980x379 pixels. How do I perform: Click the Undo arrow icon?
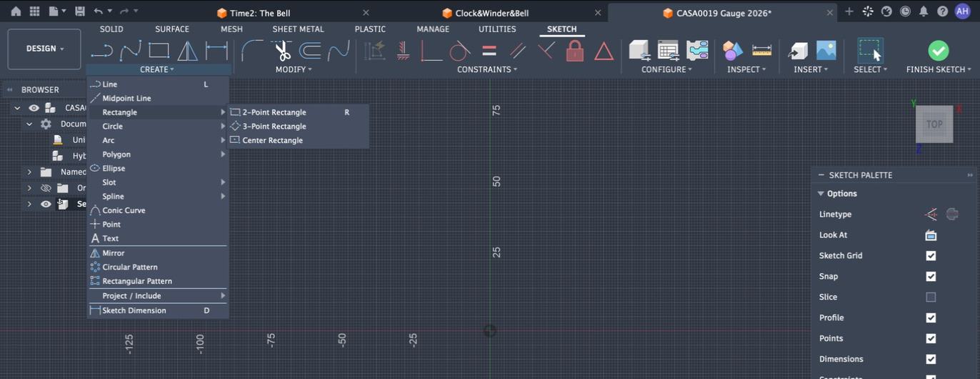(99, 11)
